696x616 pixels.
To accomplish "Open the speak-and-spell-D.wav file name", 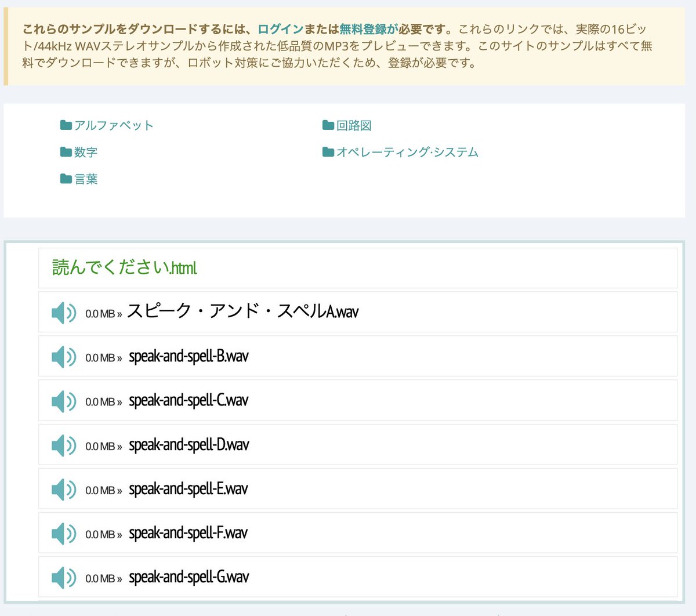I will tap(189, 445).
